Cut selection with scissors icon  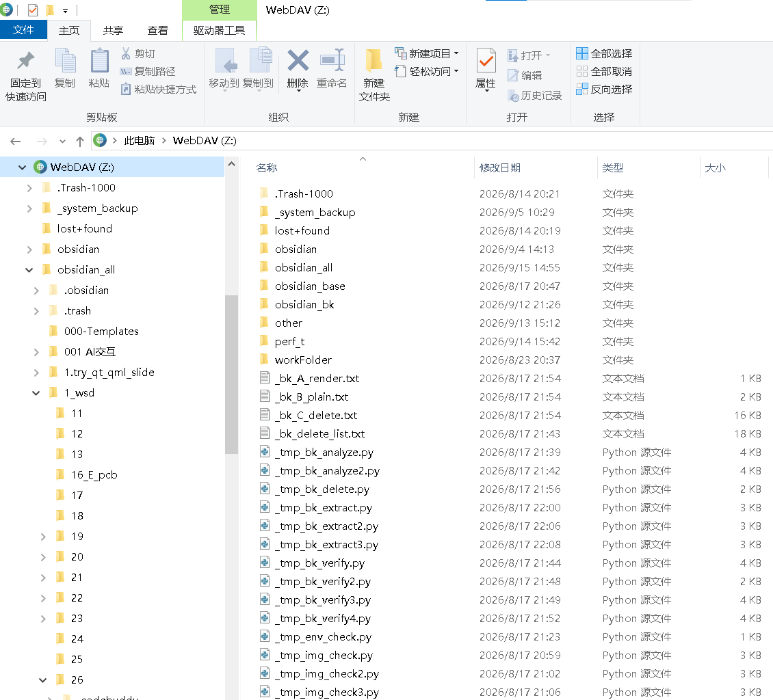(x=138, y=54)
